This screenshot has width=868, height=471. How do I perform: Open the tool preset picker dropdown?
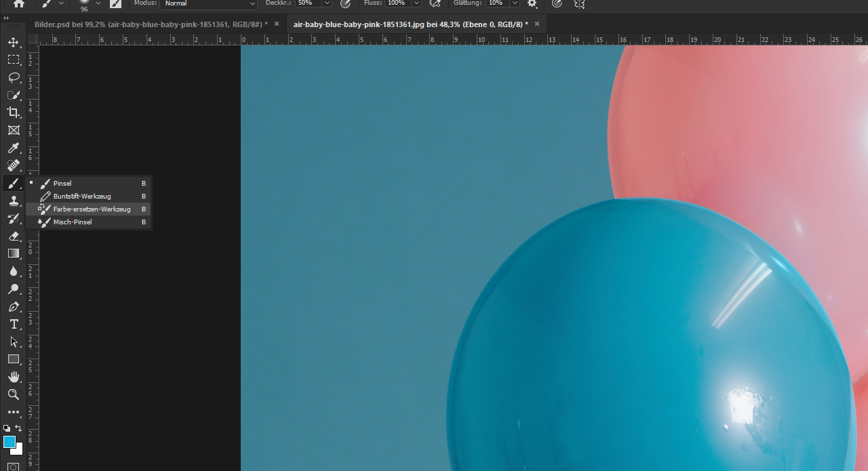point(62,3)
